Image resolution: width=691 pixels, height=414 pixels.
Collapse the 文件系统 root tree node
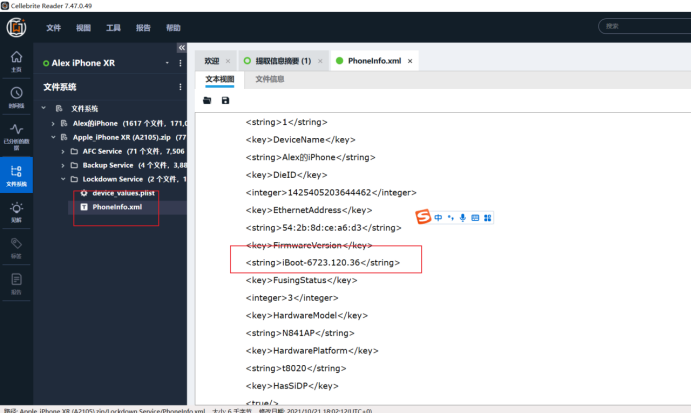click(44, 108)
